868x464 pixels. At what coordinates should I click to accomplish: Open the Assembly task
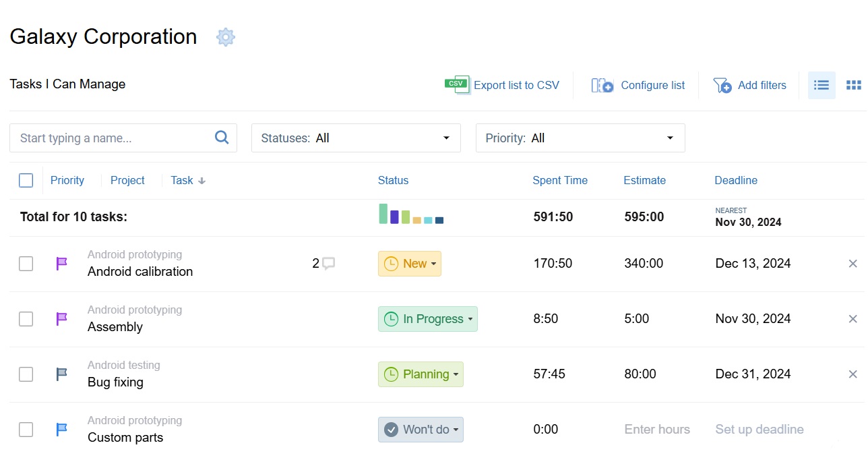[x=115, y=327]
